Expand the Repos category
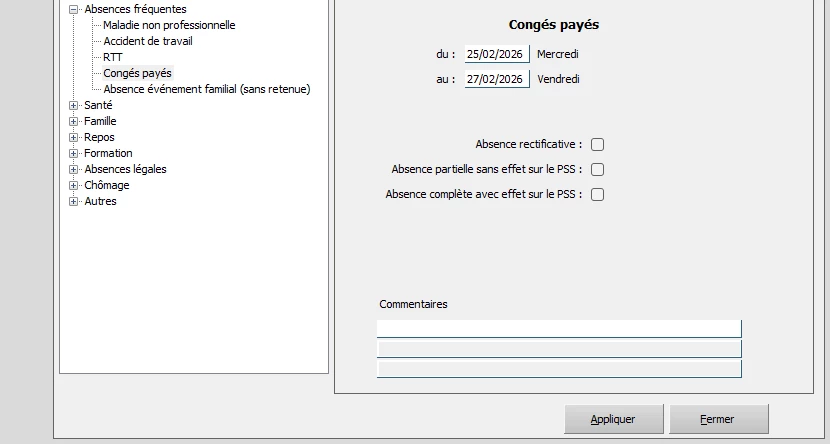Image resolution: width=830 pixels, height=444 pixels. 74,137
